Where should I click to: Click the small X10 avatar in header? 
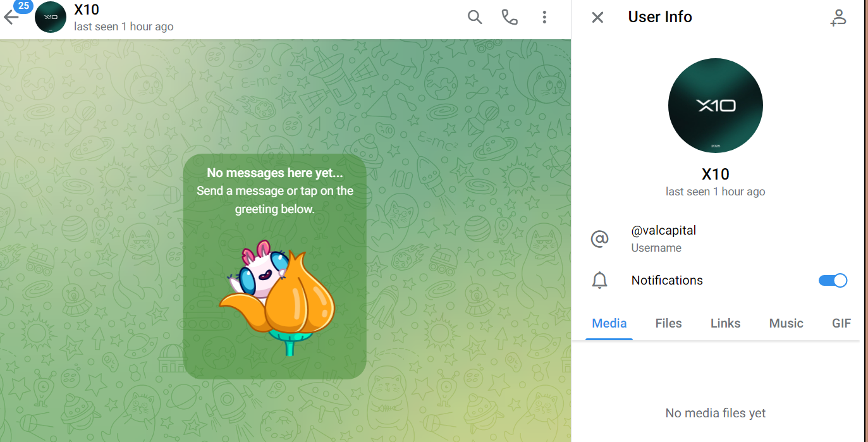pyautogui.click(x=51, y=18)
